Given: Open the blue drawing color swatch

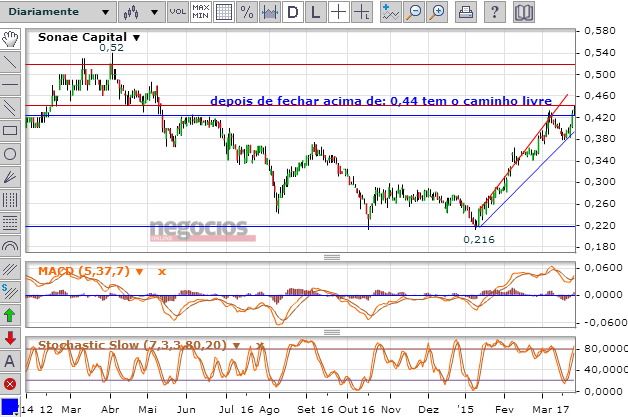Looking at the screenshot, I should [x=9, y=407].
